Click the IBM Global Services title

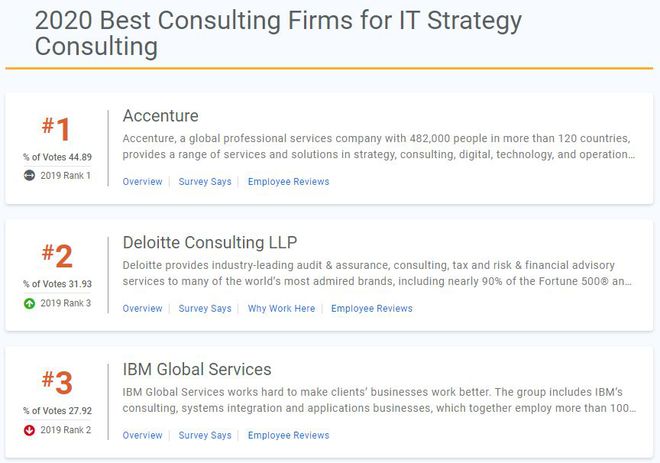click(x=197, y=370)
